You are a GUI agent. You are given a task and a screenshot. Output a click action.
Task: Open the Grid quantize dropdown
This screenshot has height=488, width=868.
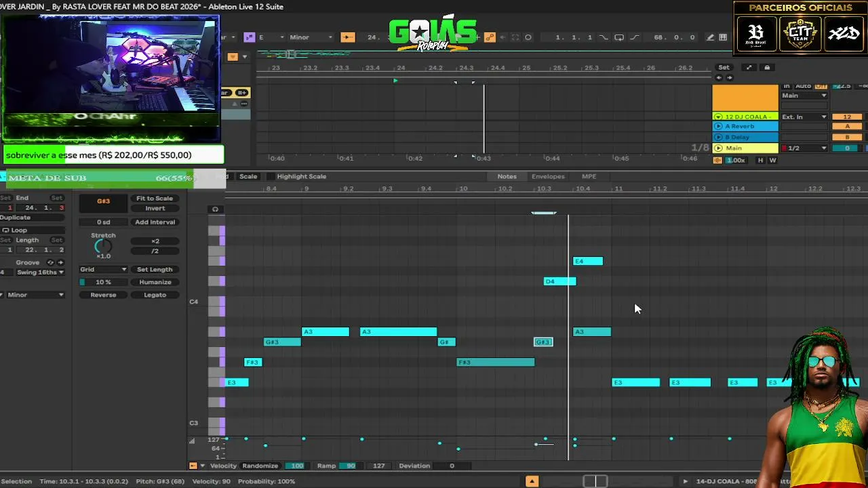(103, 270)
